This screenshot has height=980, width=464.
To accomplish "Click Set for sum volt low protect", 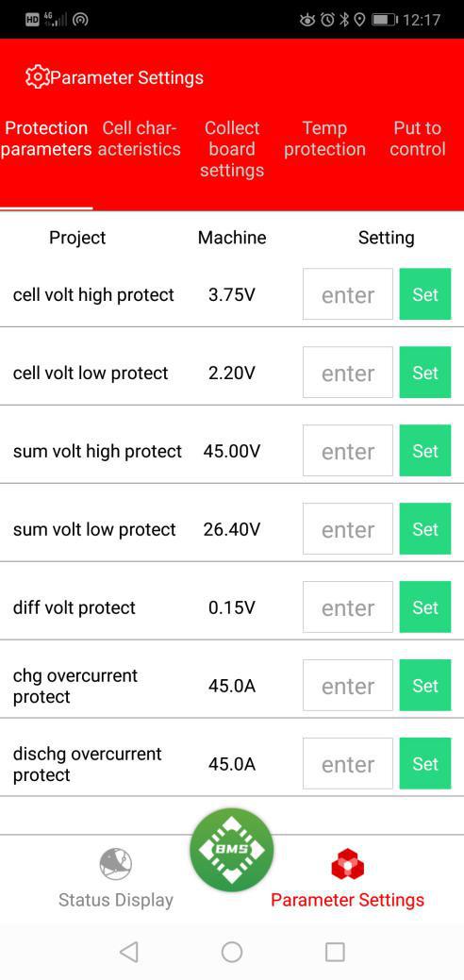I will pos(425,529).
